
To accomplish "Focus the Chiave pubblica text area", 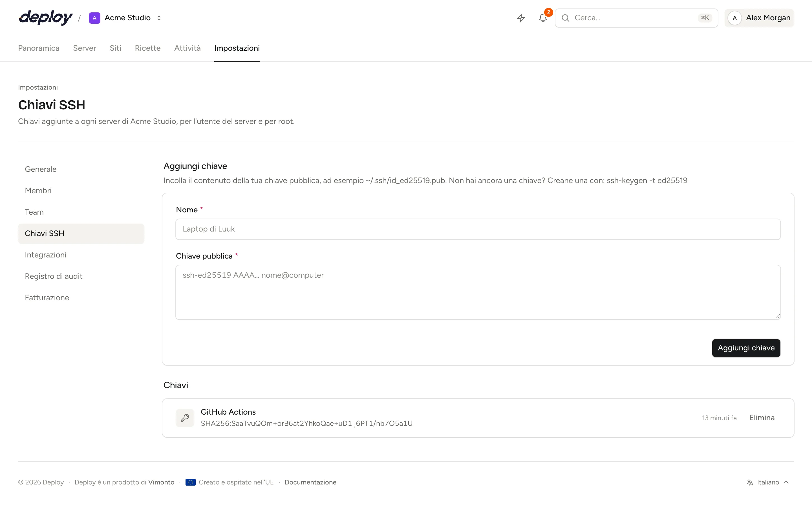I will tap(478, 292).
